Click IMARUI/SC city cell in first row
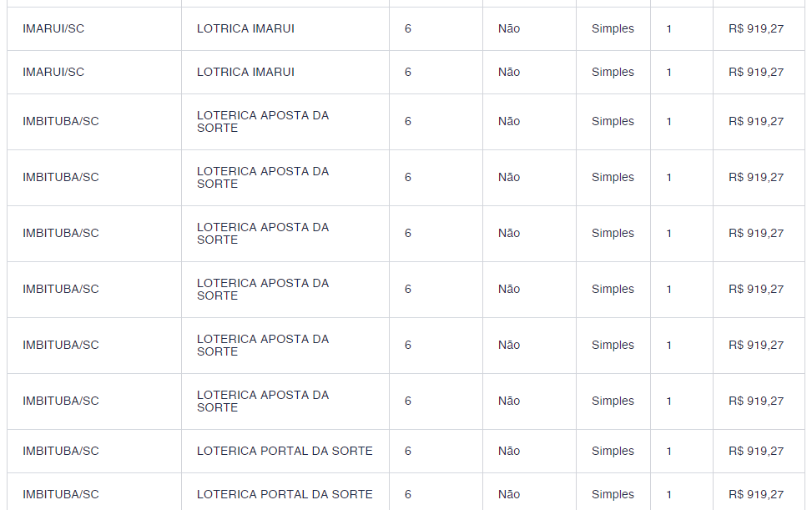812x510 pixels. pyautogui.click(x=53, y=28)
